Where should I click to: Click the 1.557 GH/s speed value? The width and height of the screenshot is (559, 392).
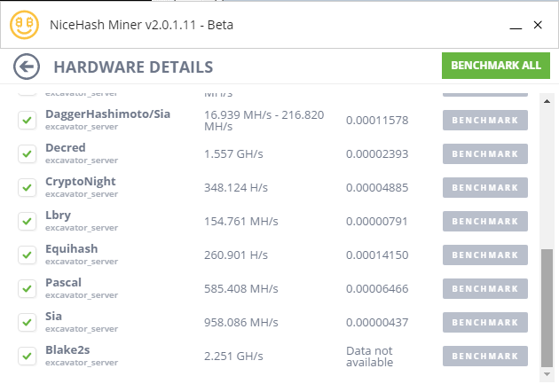coord(233,154)
